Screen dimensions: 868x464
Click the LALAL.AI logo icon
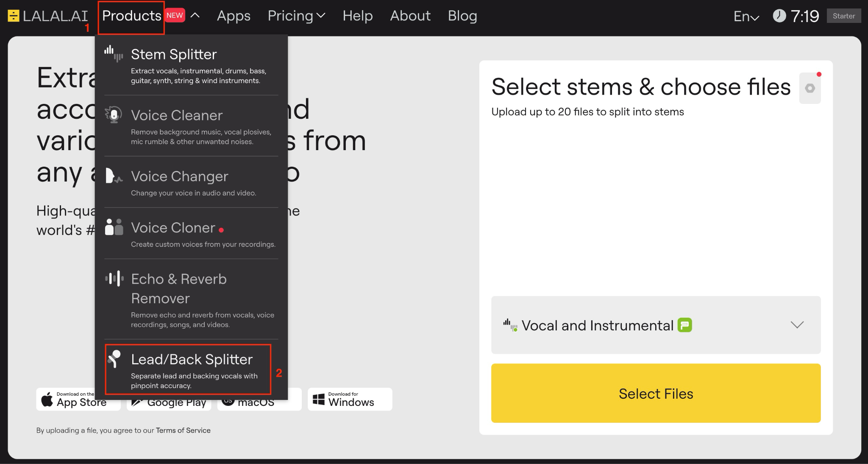point(14,16)
